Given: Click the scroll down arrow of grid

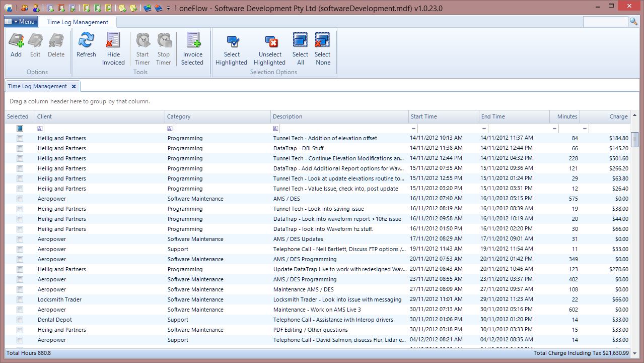Looking at the screenshot, I should tap(634, 353).
